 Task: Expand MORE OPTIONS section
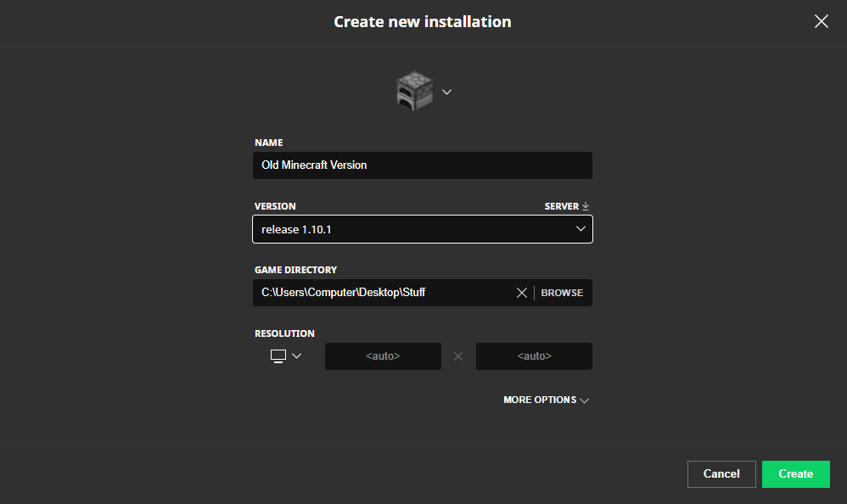(x=546, y=400)
